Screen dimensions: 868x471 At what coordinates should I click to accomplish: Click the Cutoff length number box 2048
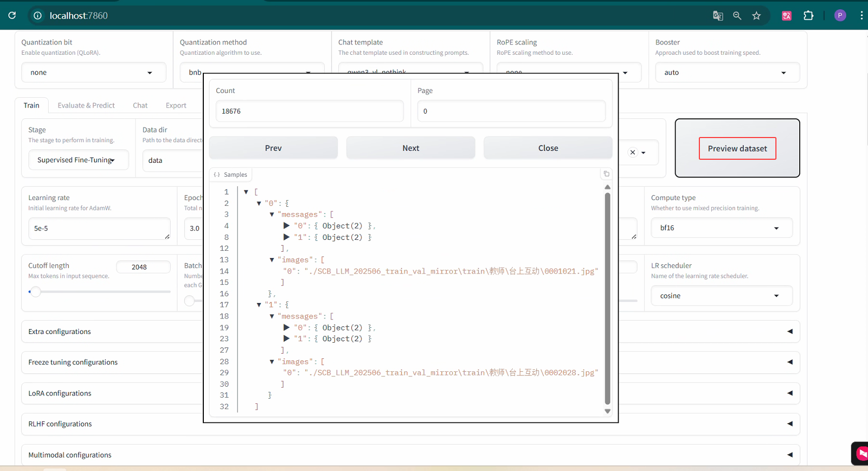143,267
